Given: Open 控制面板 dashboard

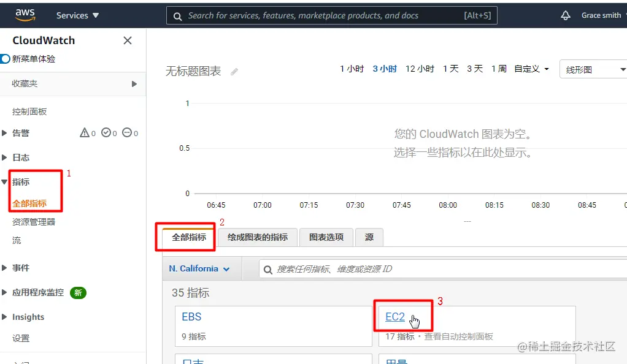Looking at the screenshot, I should [29, 112].
